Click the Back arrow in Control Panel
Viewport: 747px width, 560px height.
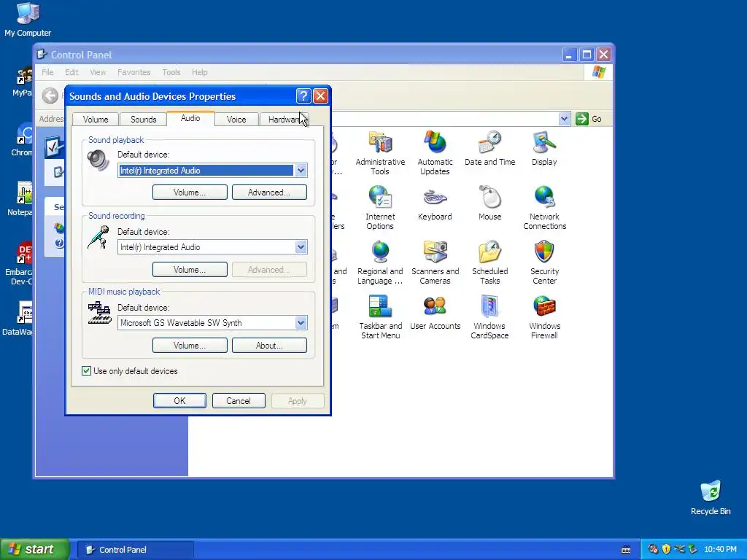50,96
